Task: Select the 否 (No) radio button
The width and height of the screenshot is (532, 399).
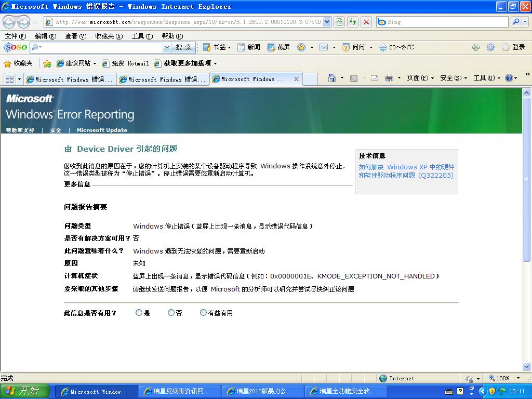Action: tap(171, 312)
